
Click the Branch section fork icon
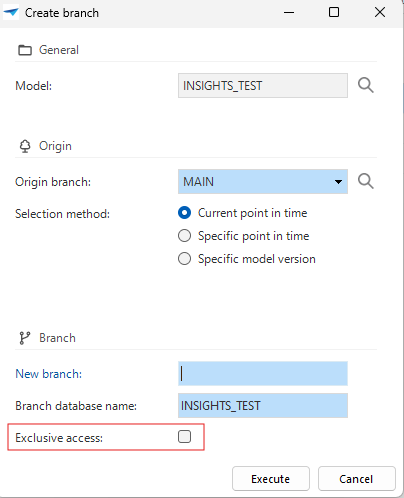point(25,338)
